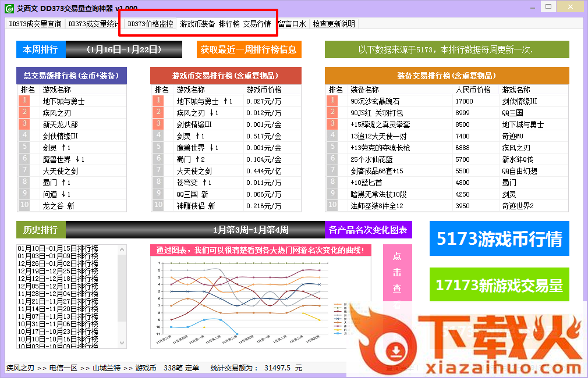Minimize the window
The width and height of the screenshot is (588, 378).
tap(533, 7)
